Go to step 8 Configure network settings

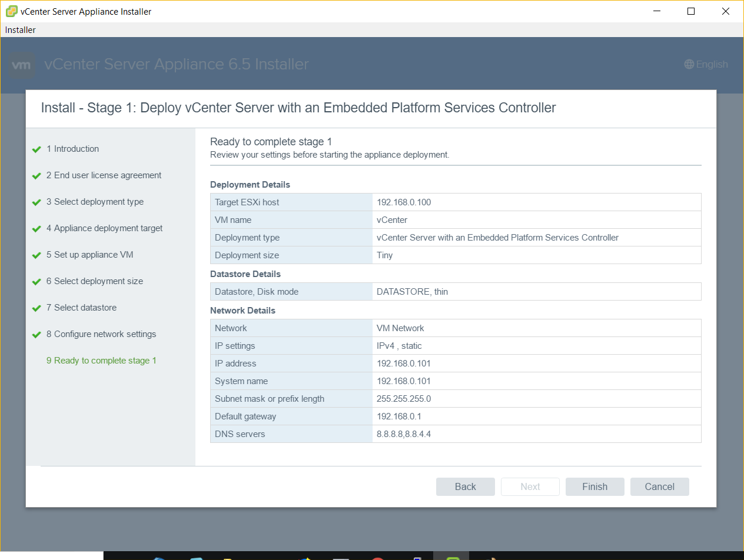pyautogui.click(x=102, y=334)
